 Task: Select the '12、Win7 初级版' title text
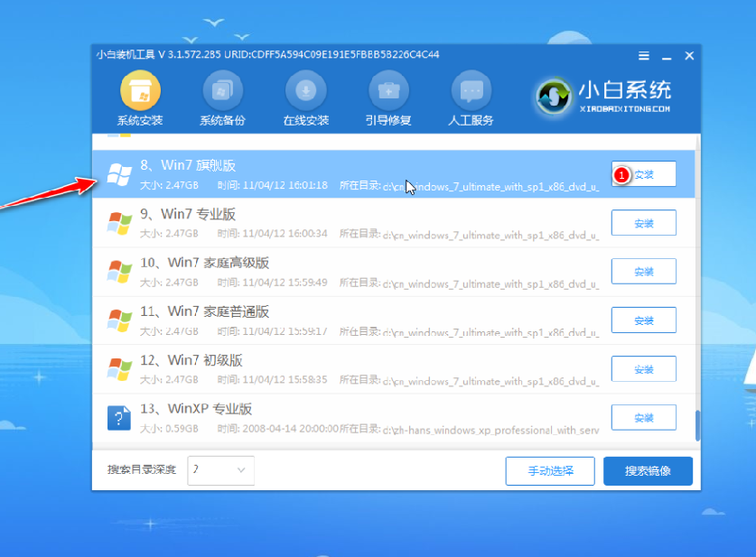point(191,360)
